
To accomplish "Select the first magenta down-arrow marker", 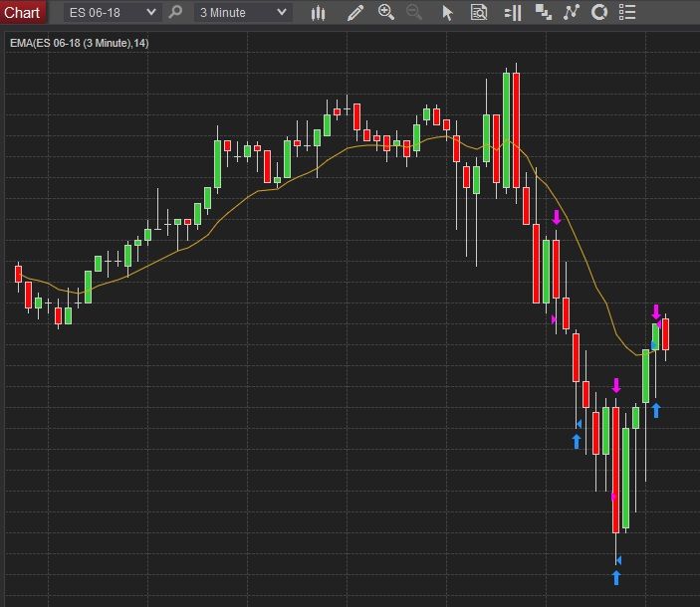I will pyautogui.click(x=557, y=217).
